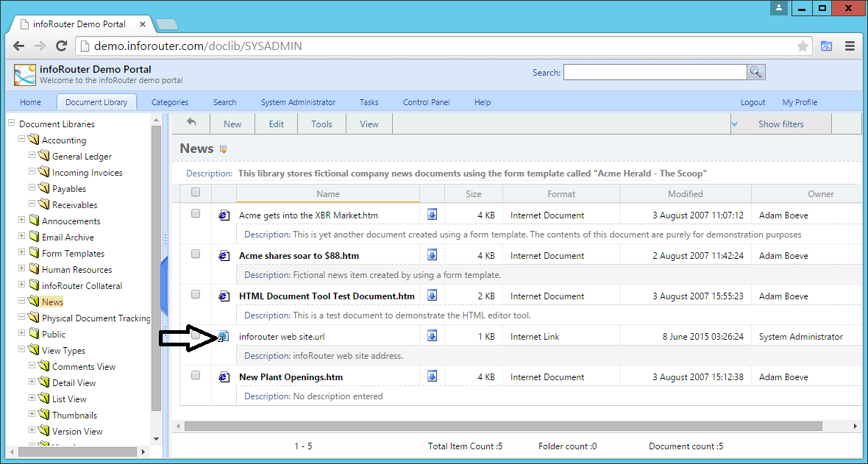Viewport: 868px width, 464px height.
Task: Open the My Profile link
Action: tap(800, 102)
